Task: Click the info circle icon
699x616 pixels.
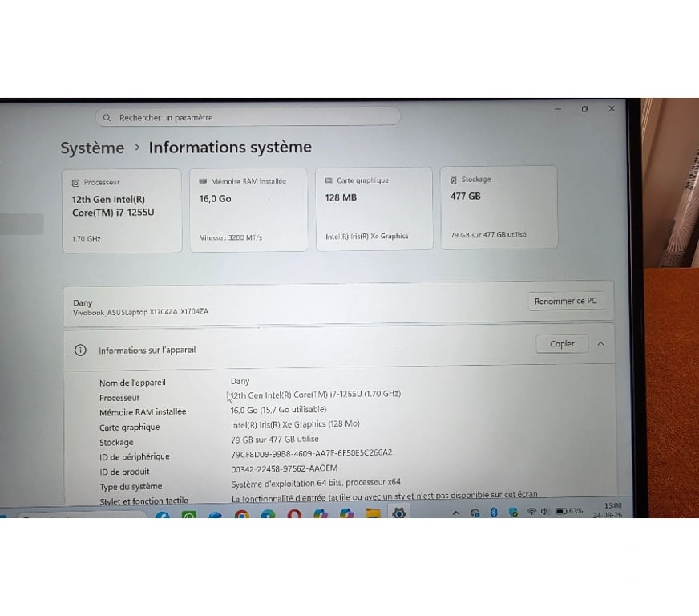Action: (x=80, y=351)
